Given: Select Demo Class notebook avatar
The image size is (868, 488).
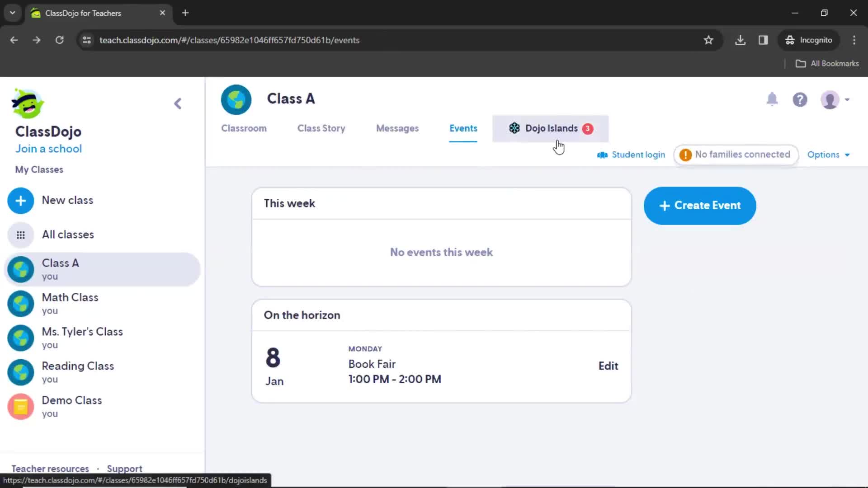Looking at the screenshot, I should [21, 407].
